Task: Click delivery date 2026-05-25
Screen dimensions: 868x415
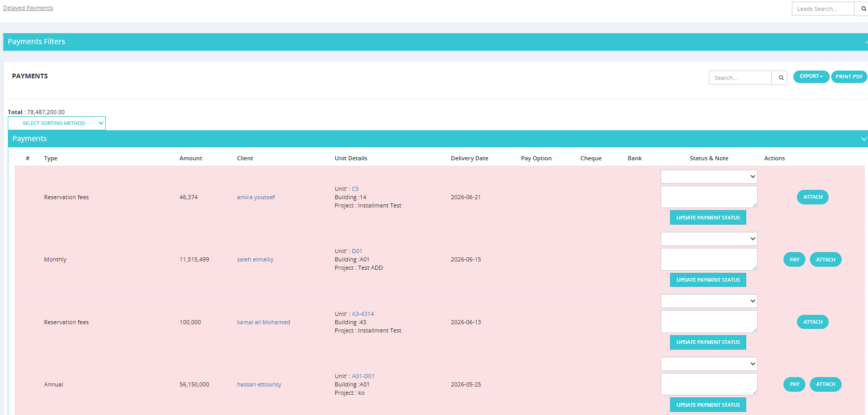Action: coord(466,384)
